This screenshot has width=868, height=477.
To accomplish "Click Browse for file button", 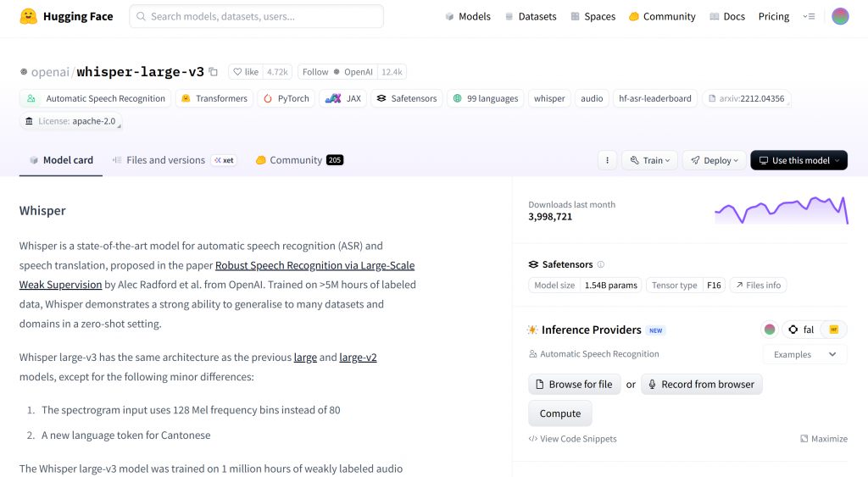I will (x=574, y=385).
